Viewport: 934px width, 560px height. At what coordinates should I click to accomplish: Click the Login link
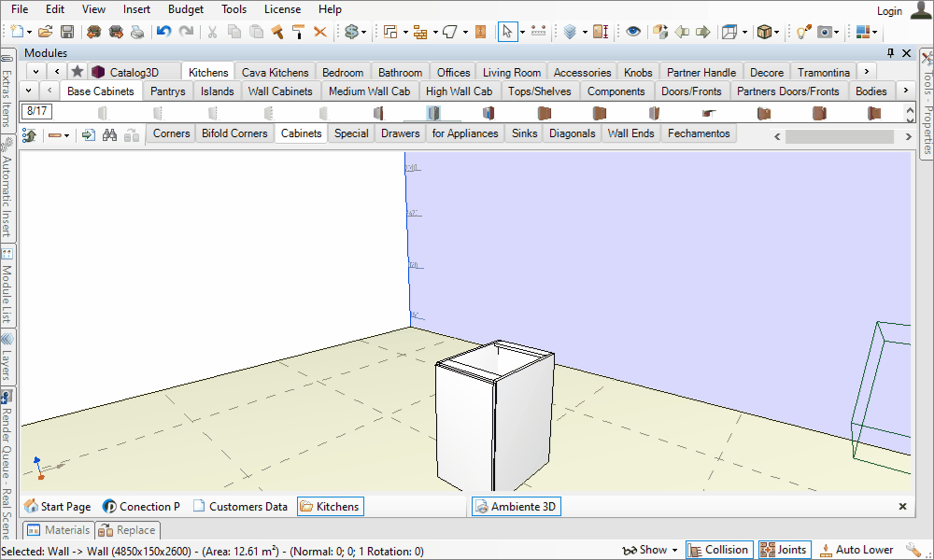(x=889, y=11)
